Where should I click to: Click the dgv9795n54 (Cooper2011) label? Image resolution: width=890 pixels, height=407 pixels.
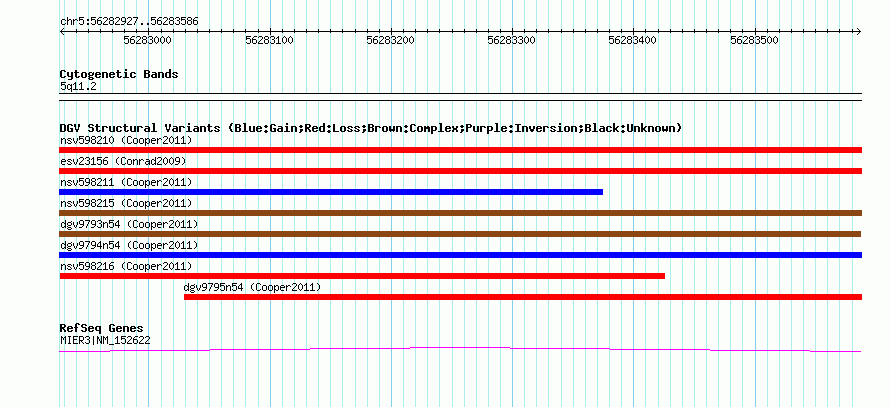[252, 287]
